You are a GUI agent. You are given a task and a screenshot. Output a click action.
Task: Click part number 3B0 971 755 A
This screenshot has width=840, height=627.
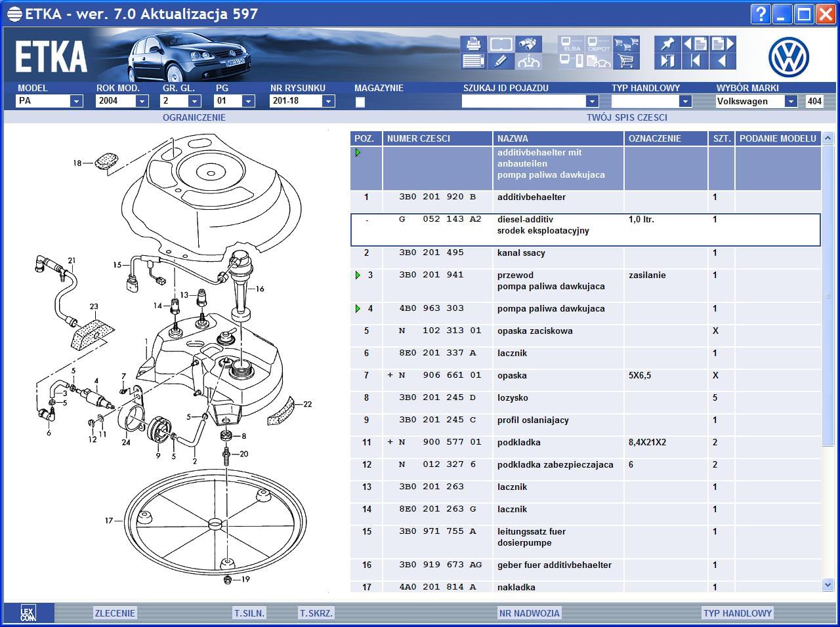pos(438,532)
